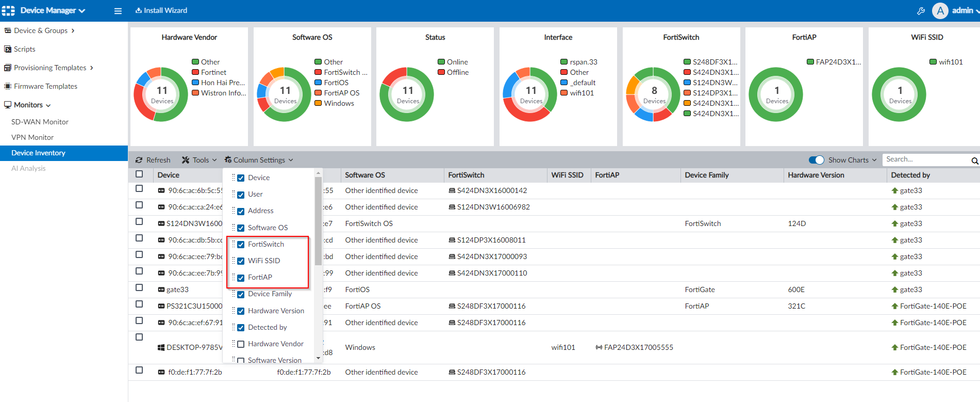
Task: Uncheck the FortiSwitch column checkbox
Action: coord(241,245)
